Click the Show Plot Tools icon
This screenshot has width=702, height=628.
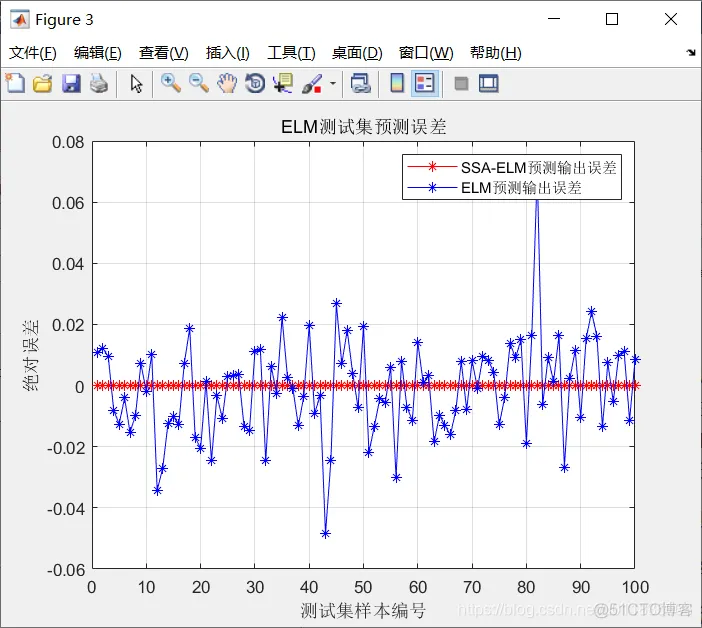tap(488, 84)
